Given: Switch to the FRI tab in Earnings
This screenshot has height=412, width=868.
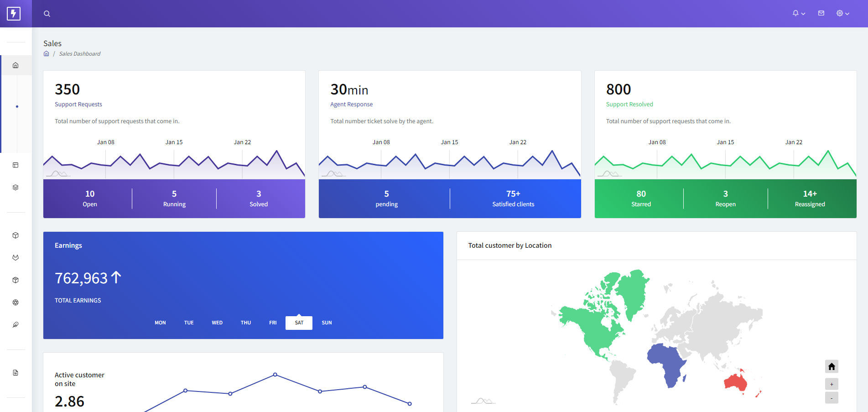Looking at the screenshot, I should (272, 323).
